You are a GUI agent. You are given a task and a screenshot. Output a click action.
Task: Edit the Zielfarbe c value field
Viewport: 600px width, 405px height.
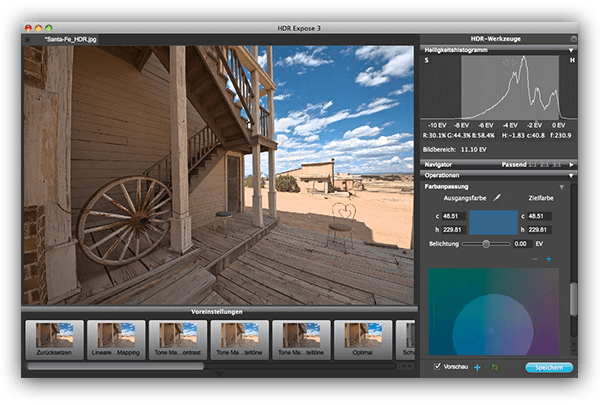(539, 216)
